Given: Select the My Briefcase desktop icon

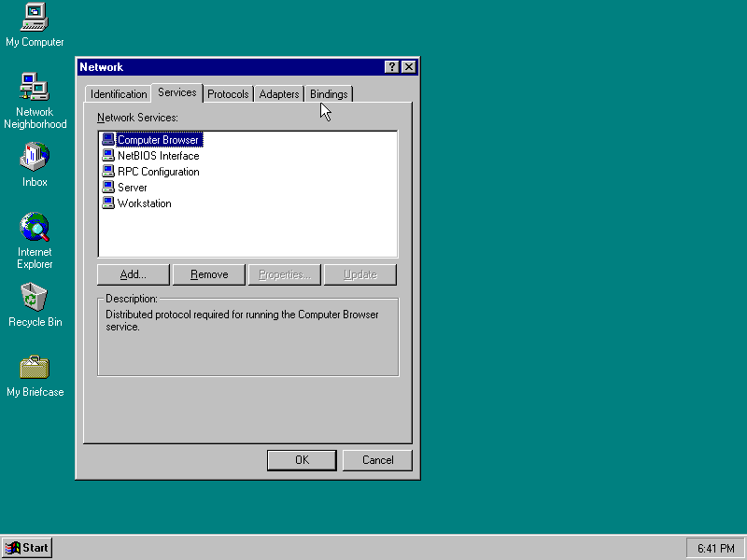Looking at the screenshot, I should (35, 376).
